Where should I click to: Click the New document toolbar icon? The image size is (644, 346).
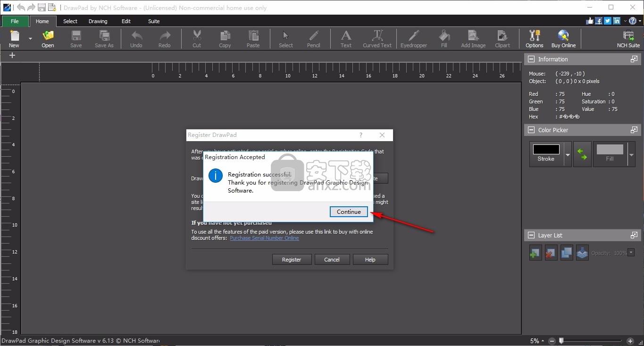point(14,39)
